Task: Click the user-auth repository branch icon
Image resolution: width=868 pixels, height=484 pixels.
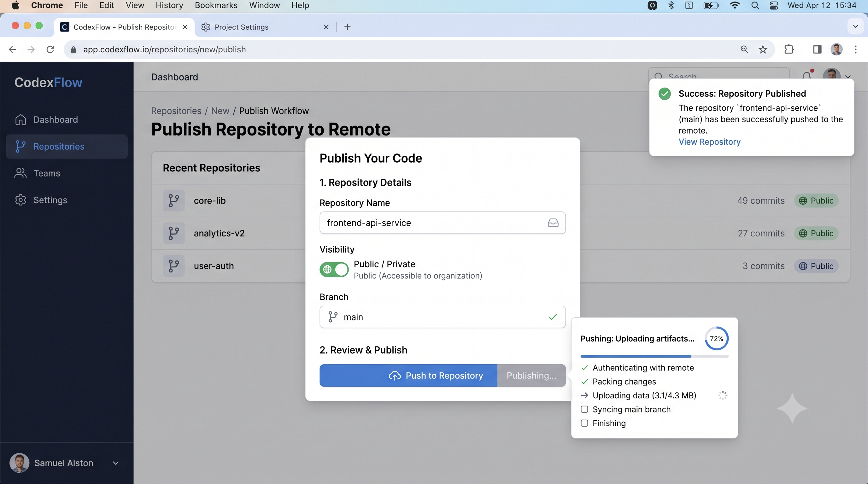Action: coord(173,266)
